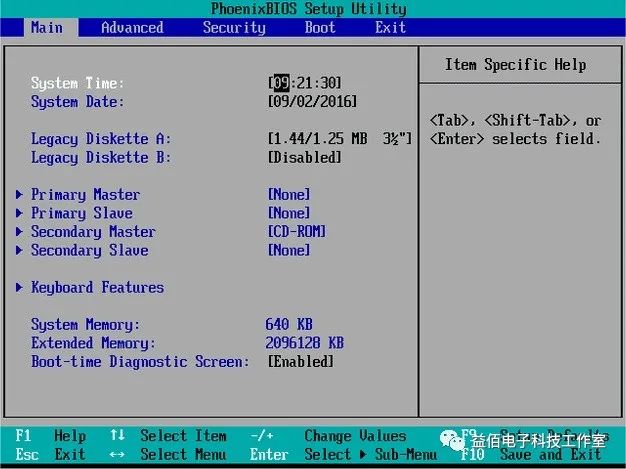Click the System Date label

(78, 102)
